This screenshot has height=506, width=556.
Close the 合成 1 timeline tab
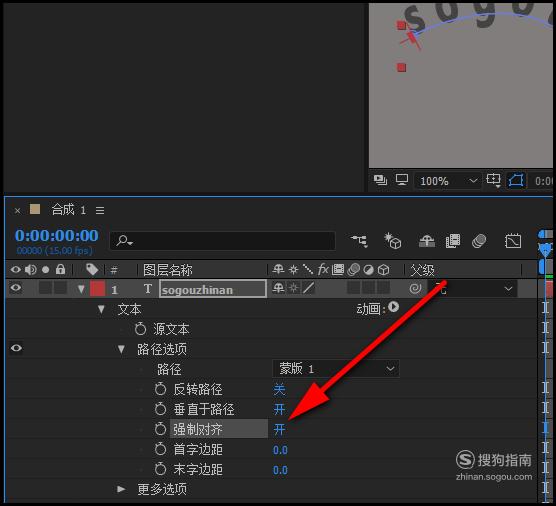pos(17,211)
